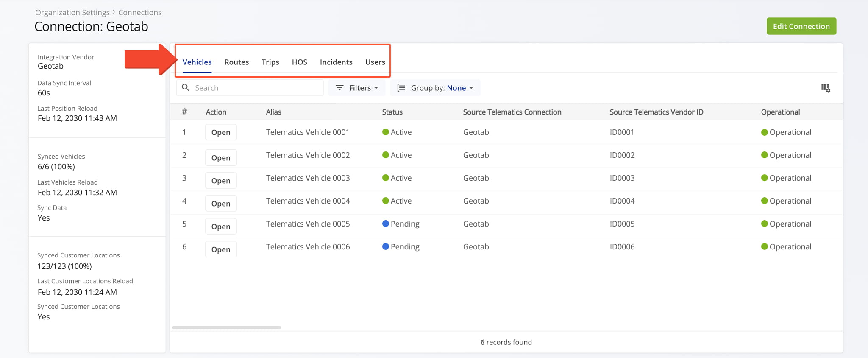This screenshot has width=868, height=358.
Task: Open Telematics Vehicle 0005 row
Action: click(x=221, y=227)
